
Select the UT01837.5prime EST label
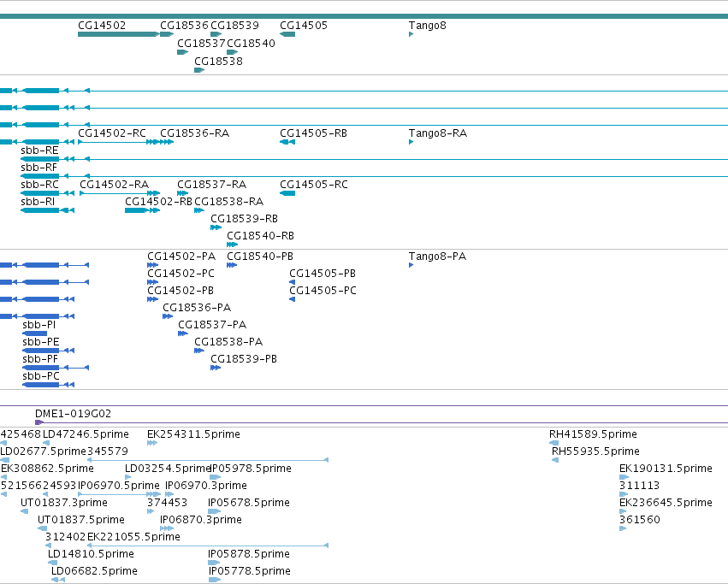click(x=81, y=520)
